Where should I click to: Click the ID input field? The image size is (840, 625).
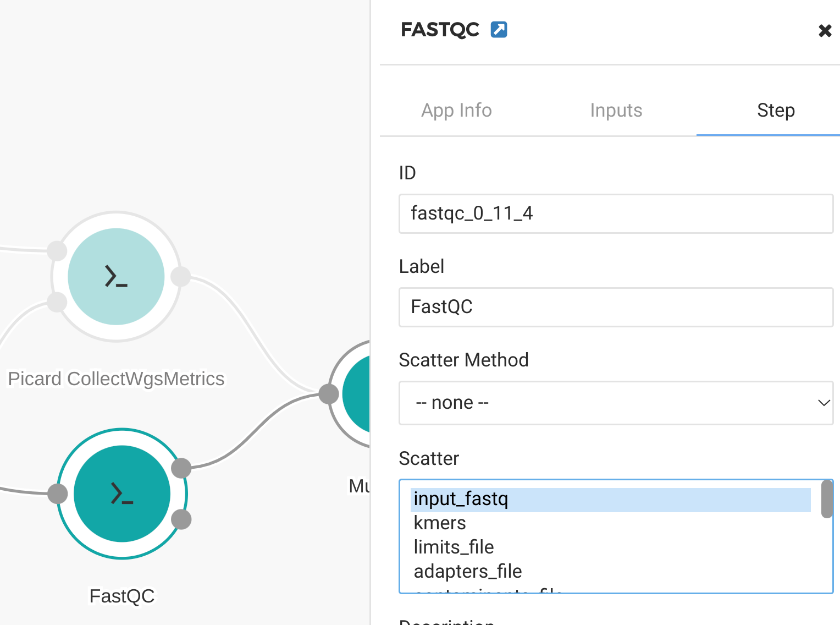pyautogui.click(x=616, y=213)
